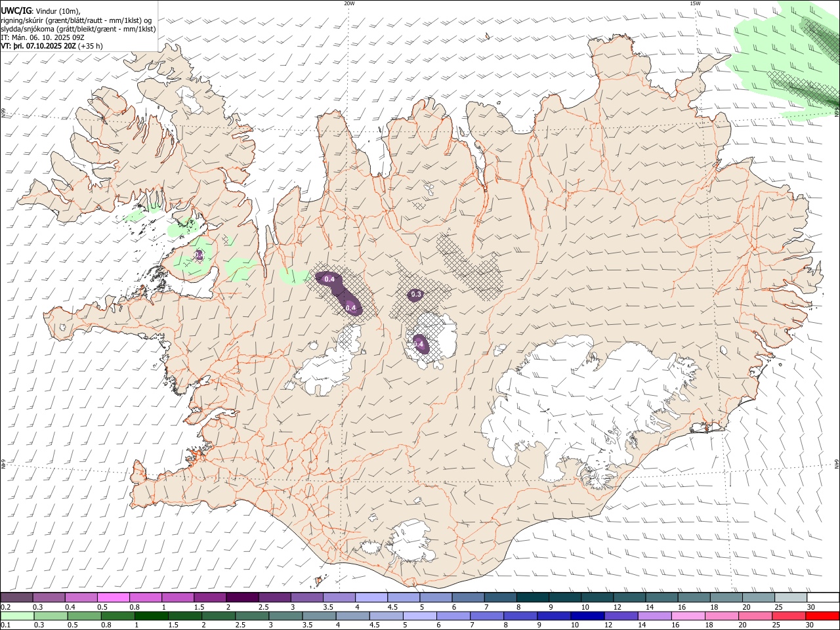Select the dark purple upper swatch from 2 to 2.5
Screen dimensions: 840x630
[x=241, y=598]
